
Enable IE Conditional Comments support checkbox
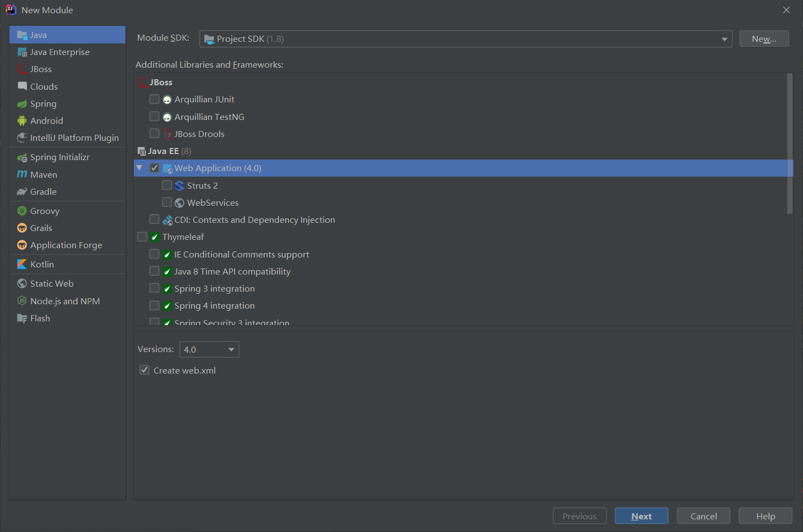155,254
